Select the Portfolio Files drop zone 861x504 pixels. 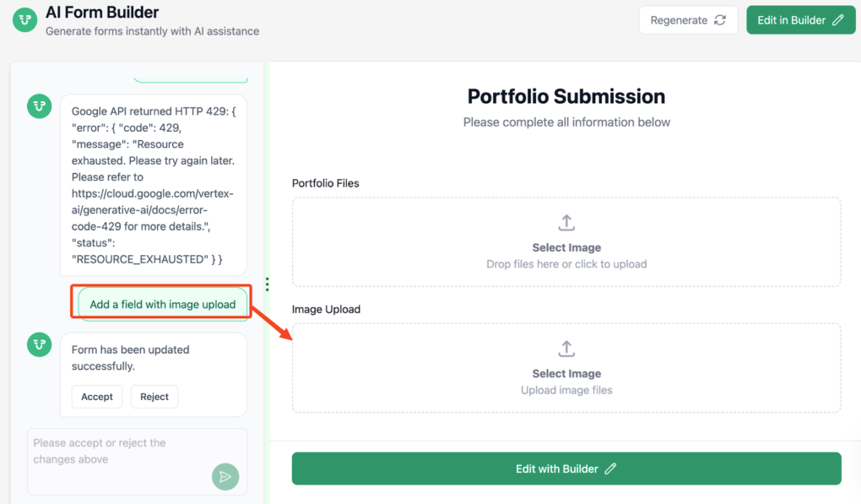(x=566, y=242)
